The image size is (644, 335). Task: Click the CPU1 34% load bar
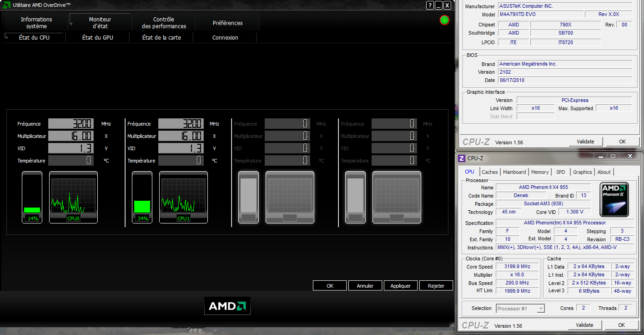pyautogui.click(x=142, y=198)
